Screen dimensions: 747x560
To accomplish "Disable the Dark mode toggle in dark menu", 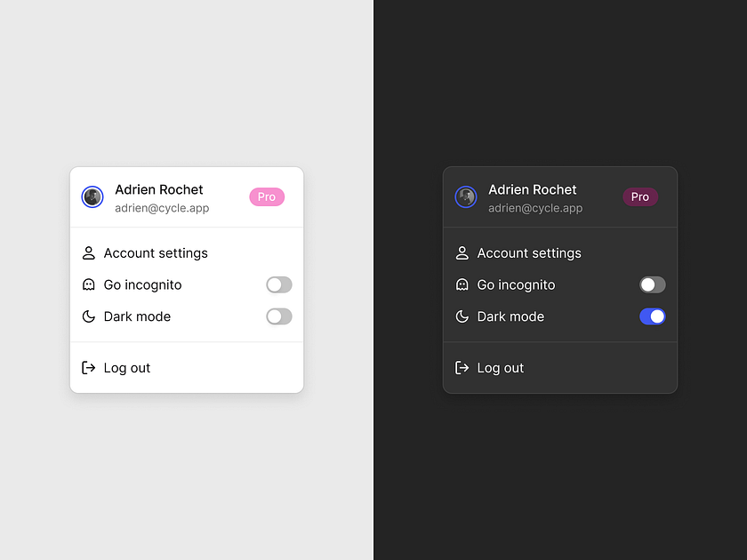I will (653, 316).
